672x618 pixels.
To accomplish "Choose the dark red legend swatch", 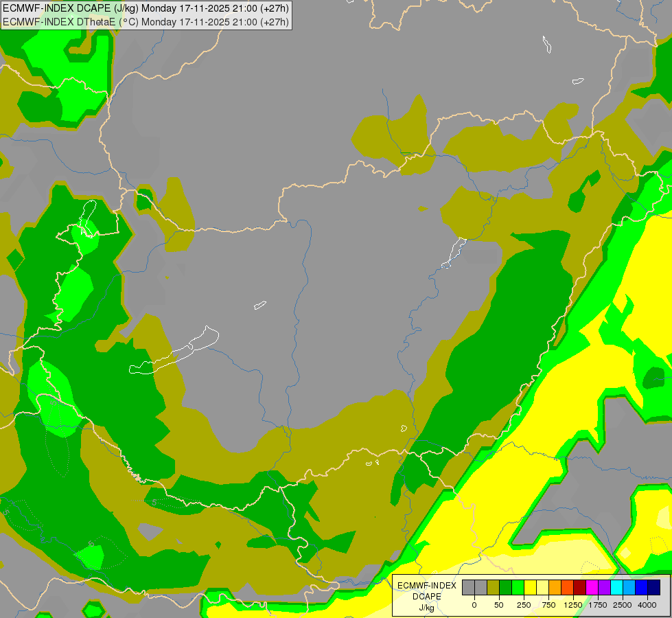I will [x=580, y=588].
